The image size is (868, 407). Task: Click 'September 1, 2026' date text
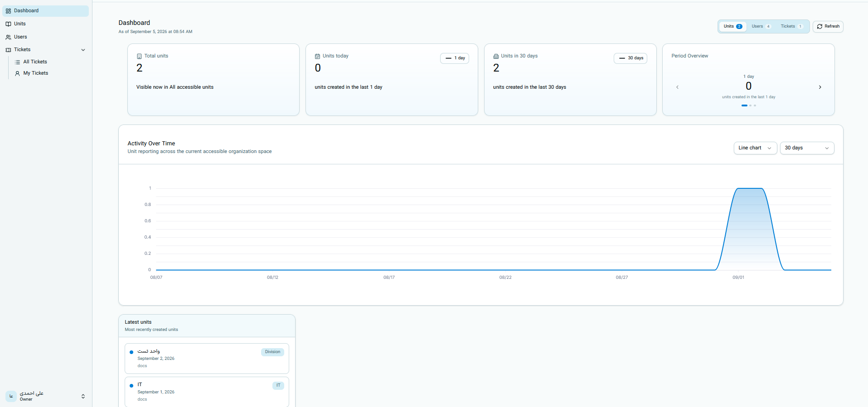pos(156,392)
